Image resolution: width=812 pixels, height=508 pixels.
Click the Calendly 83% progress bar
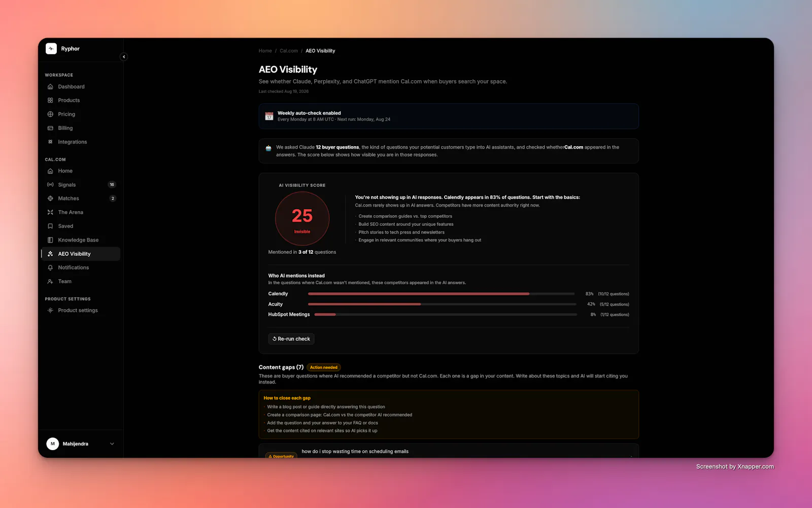coord(441,294)
